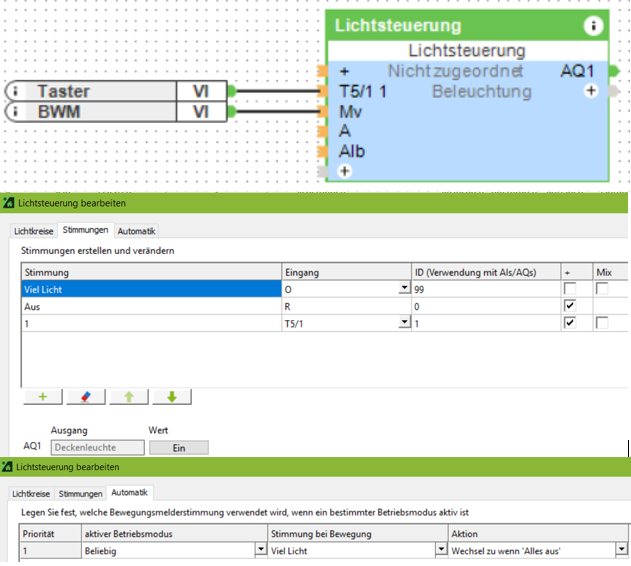
Task: Move the mood up with the green up arrow
Action: point(128,397)
